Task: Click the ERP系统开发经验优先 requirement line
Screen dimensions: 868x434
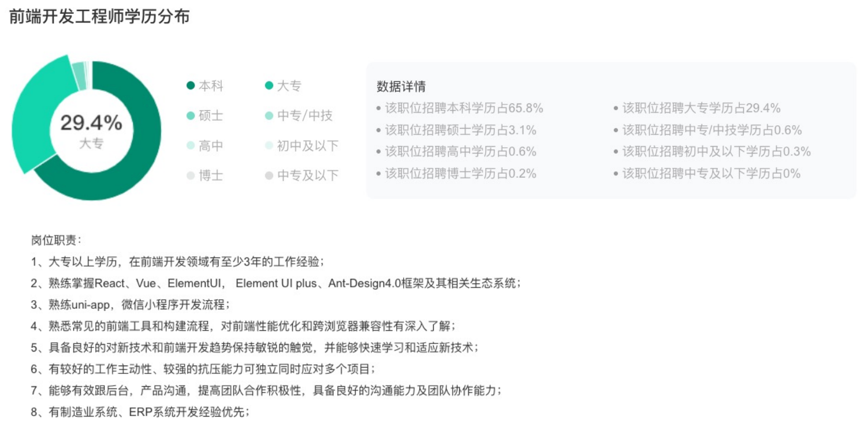Action: (x=140, y=412)
